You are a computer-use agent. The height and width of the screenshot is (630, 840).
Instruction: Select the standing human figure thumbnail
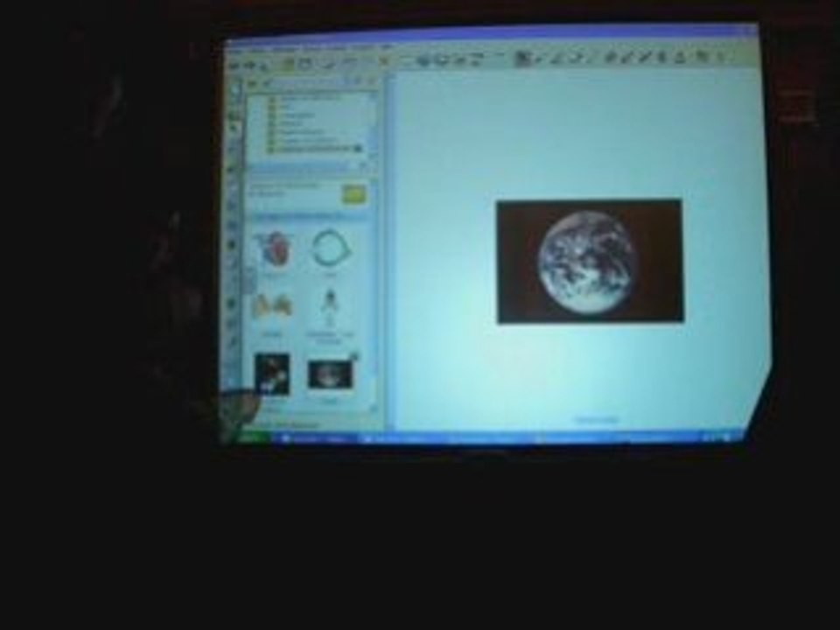[330, 306]
